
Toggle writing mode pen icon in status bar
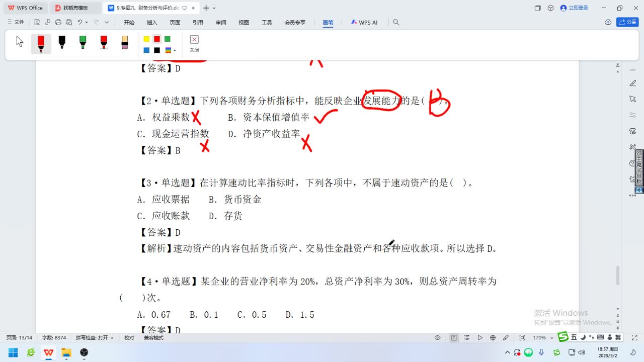click(506, 338)
